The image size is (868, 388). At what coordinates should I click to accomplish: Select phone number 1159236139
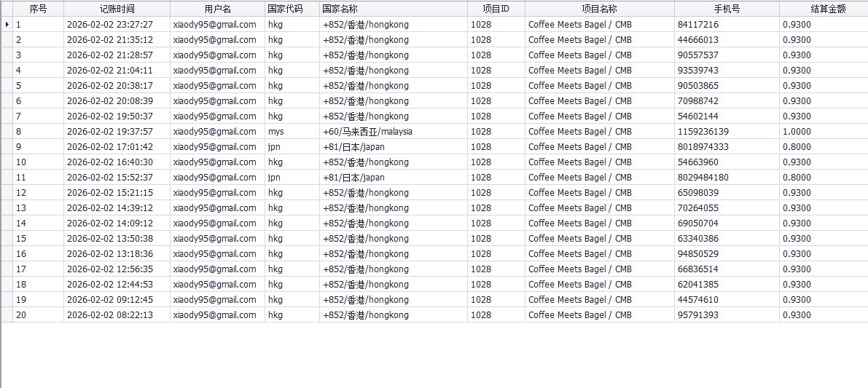pos(703,132)
